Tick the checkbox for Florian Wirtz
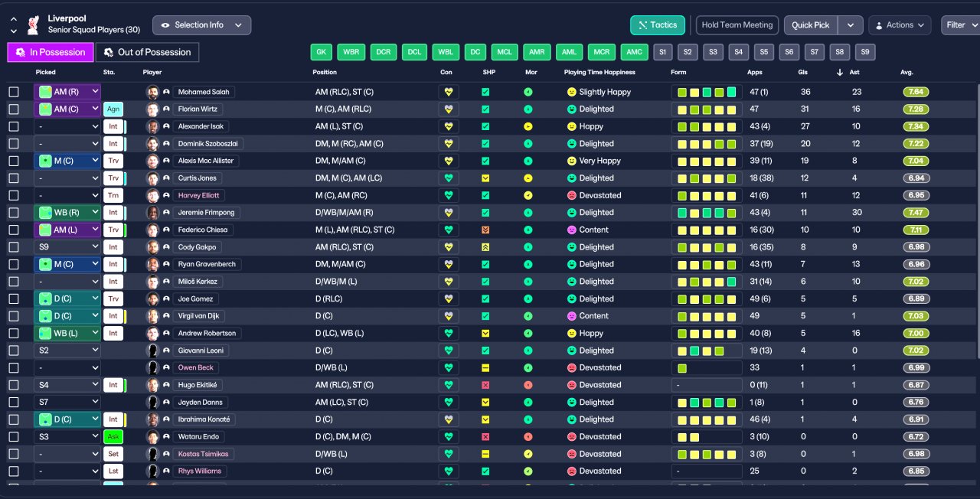Screen dimensions: 980x499 [x=14, y=109]
